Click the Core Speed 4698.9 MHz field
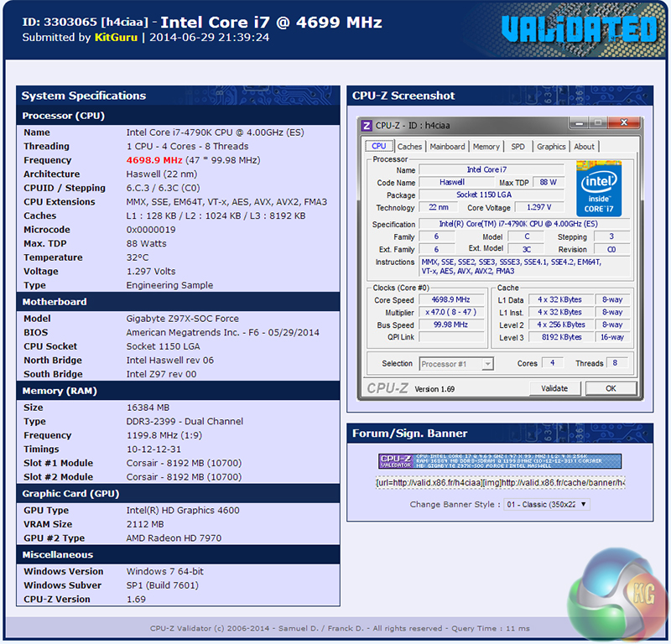 [x=451, y=299]
